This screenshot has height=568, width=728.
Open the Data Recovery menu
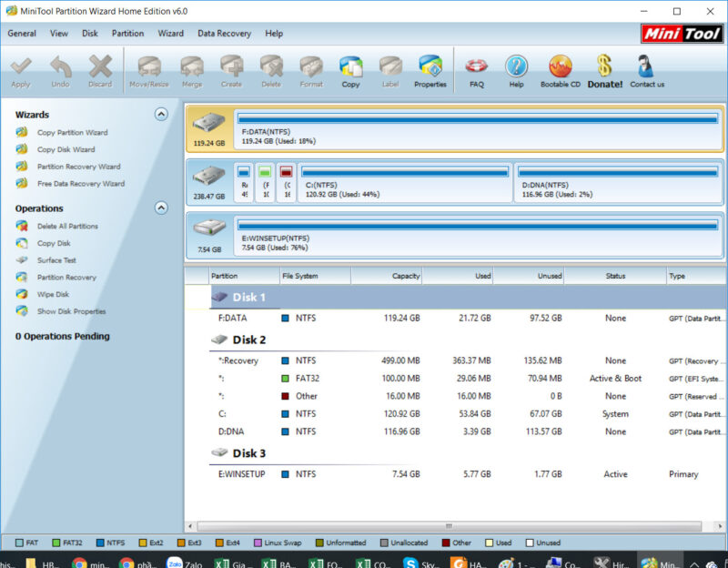(x=224, y=34)
